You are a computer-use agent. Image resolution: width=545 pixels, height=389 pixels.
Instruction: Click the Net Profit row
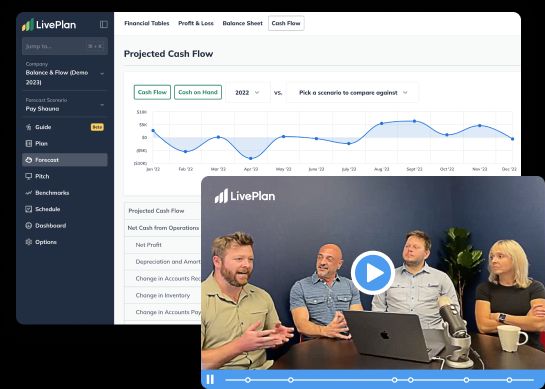click(x=163, y=245)
